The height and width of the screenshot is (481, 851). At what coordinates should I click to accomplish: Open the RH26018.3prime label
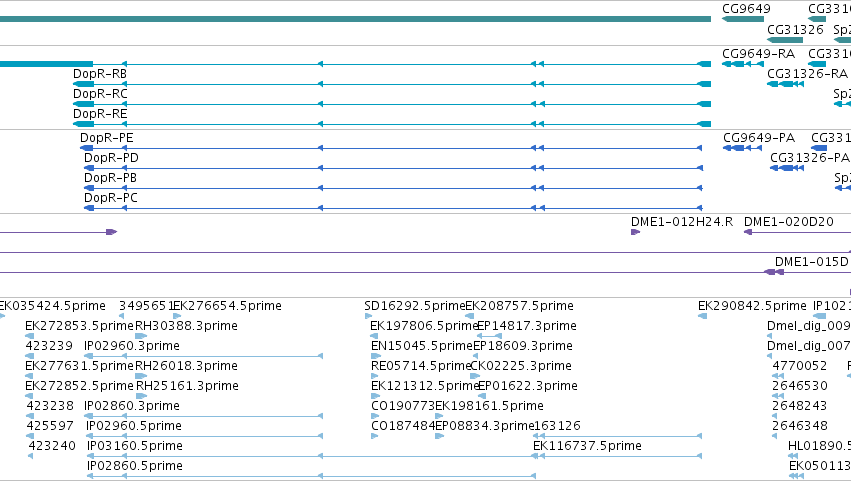186,366
